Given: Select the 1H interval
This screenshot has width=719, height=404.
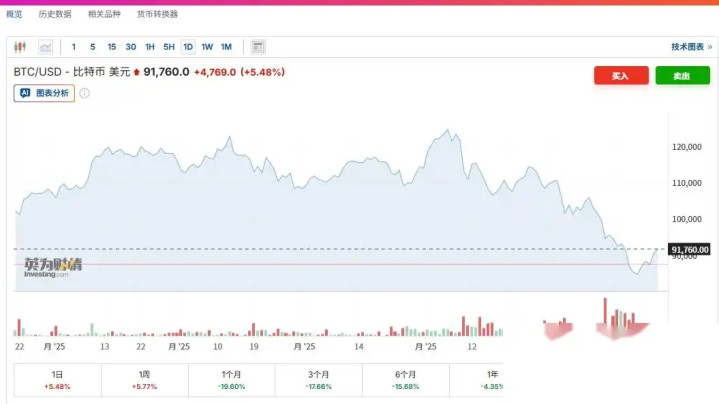Looking at the screenshot, I should 149,47.
